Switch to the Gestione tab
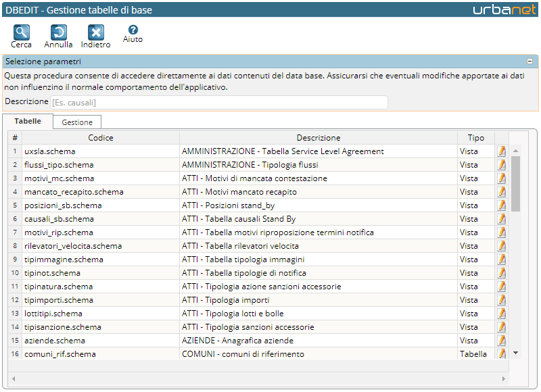The height and width of the screenshot is (392, 541). (x=77, y=122)
